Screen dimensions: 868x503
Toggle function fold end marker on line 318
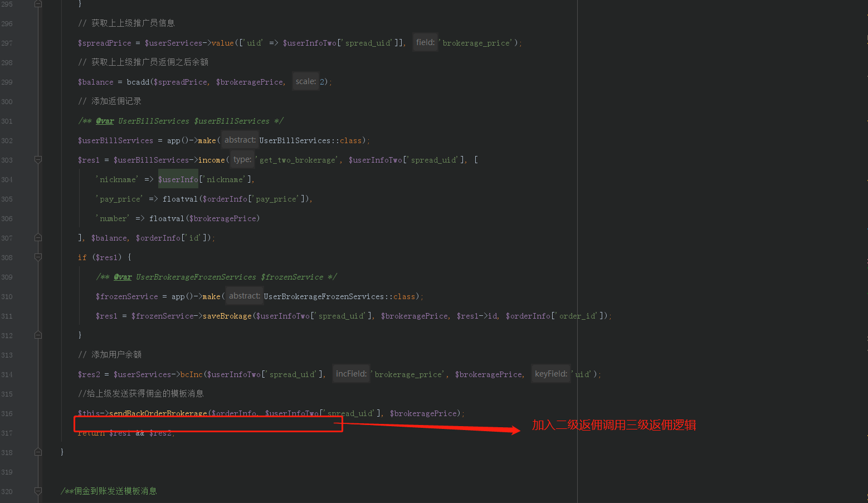tap(38, 452)
